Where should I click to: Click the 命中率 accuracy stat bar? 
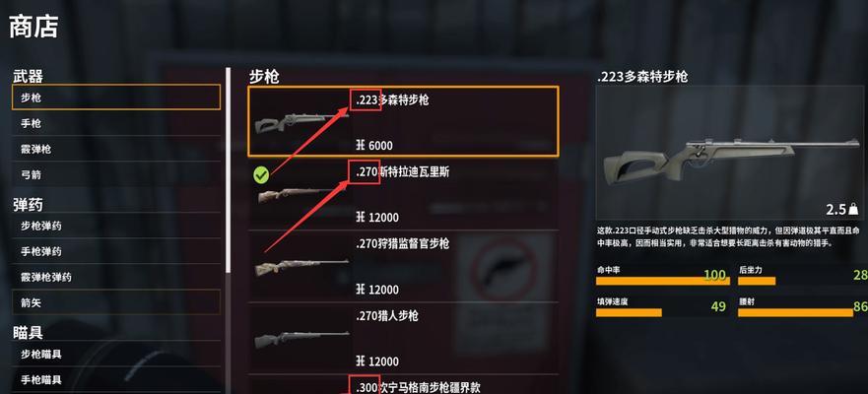point(663,281)
